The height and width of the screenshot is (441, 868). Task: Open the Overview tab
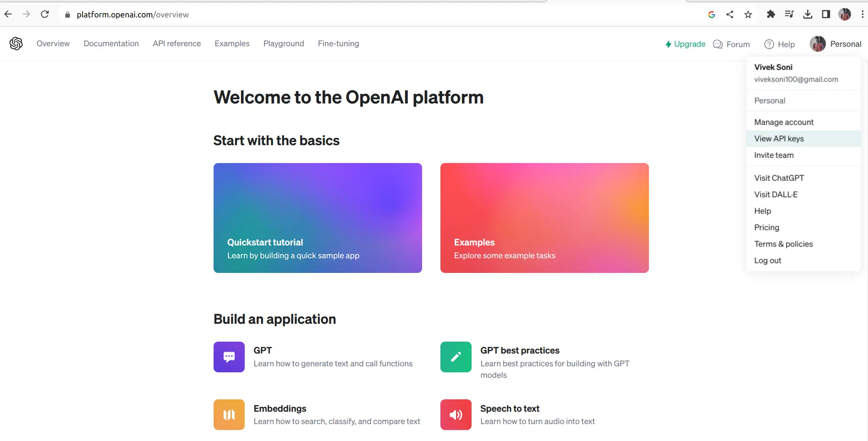[x=53, y=44]
